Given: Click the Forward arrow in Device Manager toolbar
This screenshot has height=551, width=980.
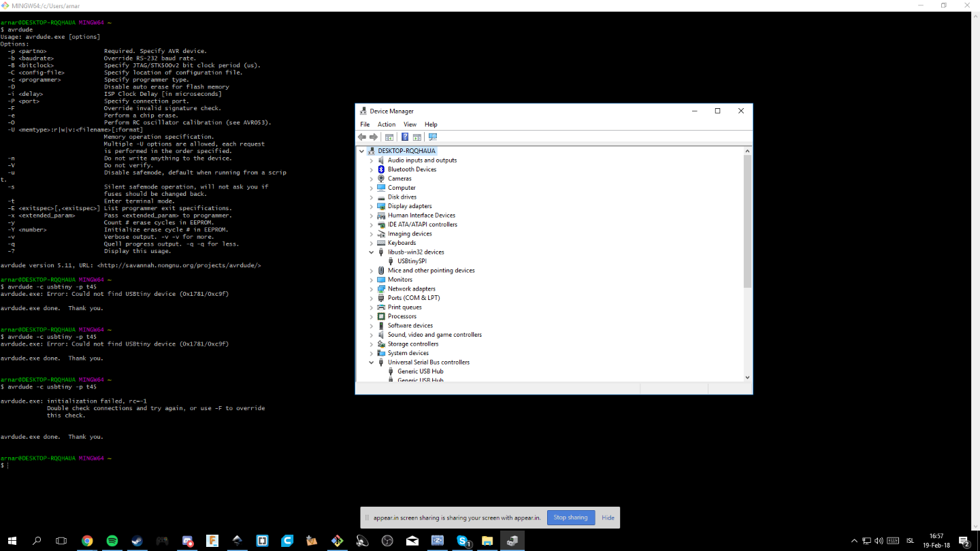Looking at the screenshot, I should [374, 137].
